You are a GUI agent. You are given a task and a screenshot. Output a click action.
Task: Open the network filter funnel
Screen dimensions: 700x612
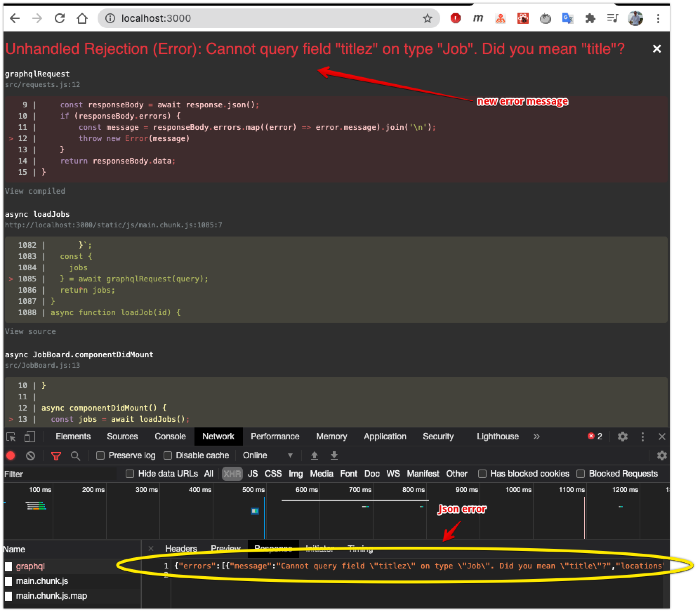(56, 455)
